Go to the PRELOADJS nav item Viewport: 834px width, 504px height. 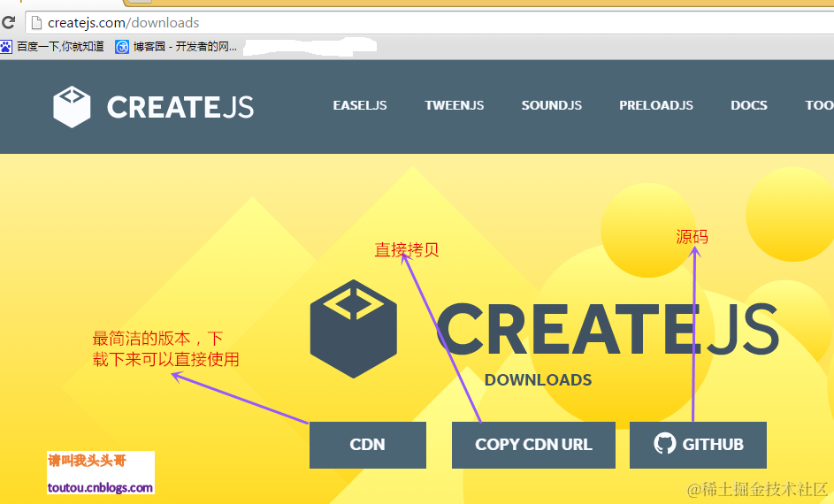pyautogui.click(x=656, y=105)
